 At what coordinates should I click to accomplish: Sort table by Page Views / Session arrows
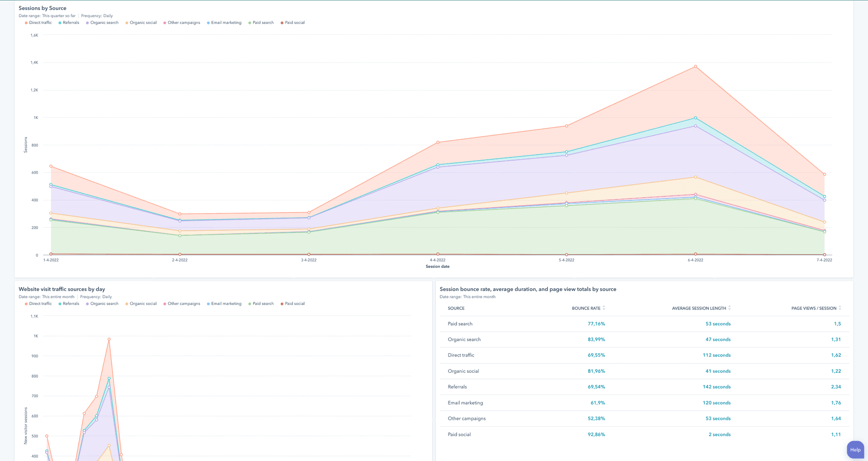(840, 308)
